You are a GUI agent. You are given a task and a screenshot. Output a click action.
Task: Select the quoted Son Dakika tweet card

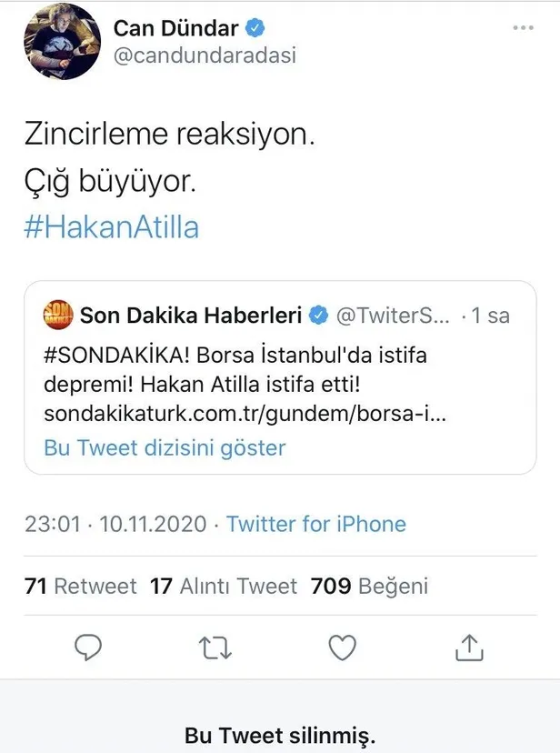pos(273,373)
